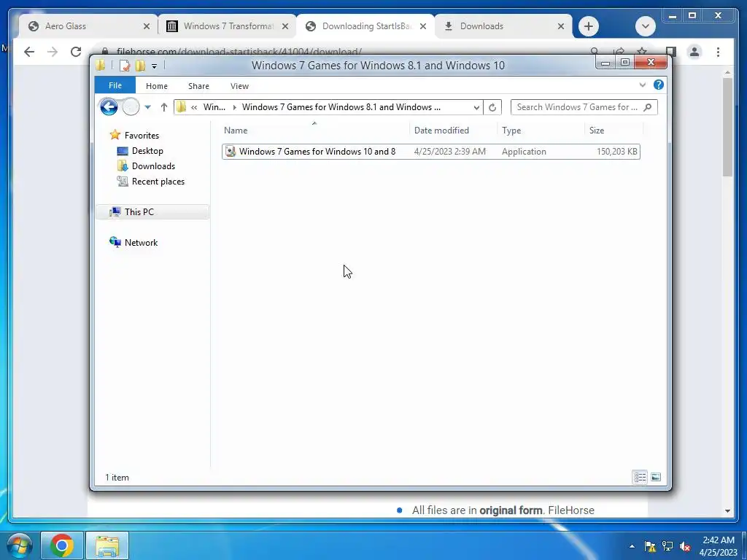
Task: Click the greyed-out Forward button in Explorer
Action: tap(131, 107)
